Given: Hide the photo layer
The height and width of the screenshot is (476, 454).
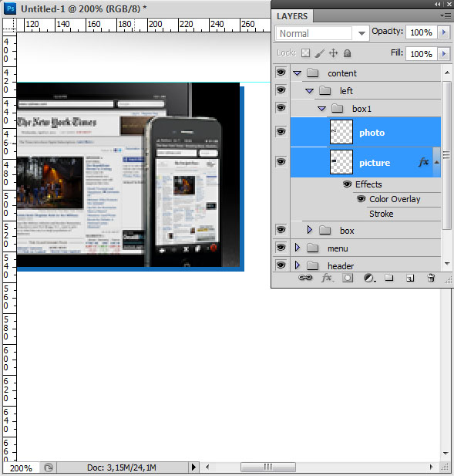Looking at the screenshot, I should tap(281, 132).
